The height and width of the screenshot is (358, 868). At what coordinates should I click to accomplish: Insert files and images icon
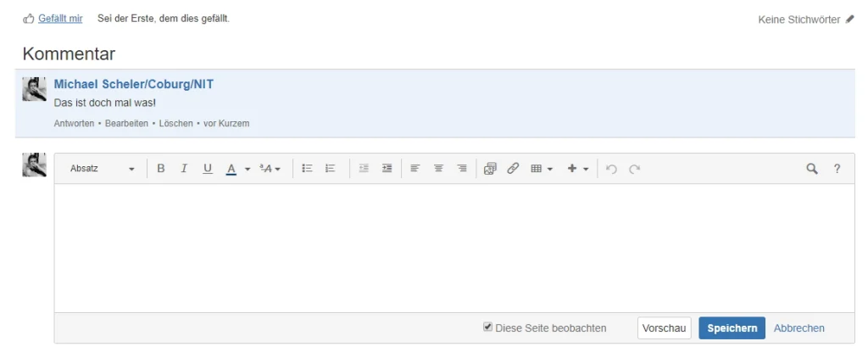[x=490, y=169]
